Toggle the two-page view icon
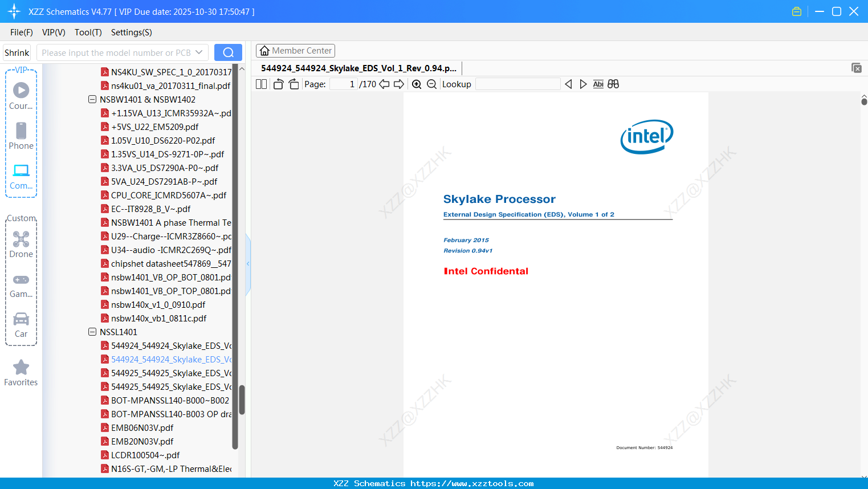 (x=261, y=84)
